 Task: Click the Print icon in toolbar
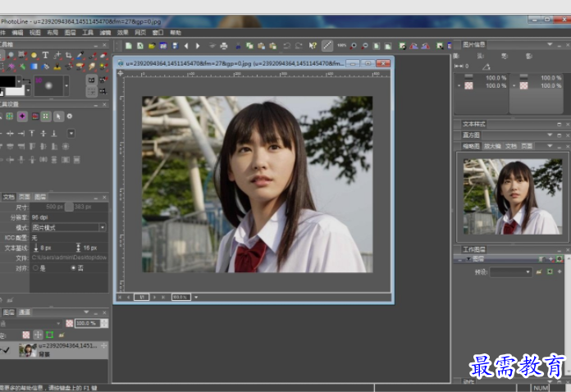[224, 46]
